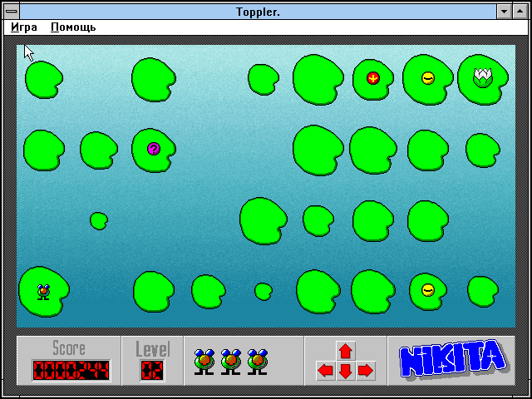The height and width of the screenshot is (399, 532).
Task: Click the tiny lily pad in the third row
Action: coord(99,221)
